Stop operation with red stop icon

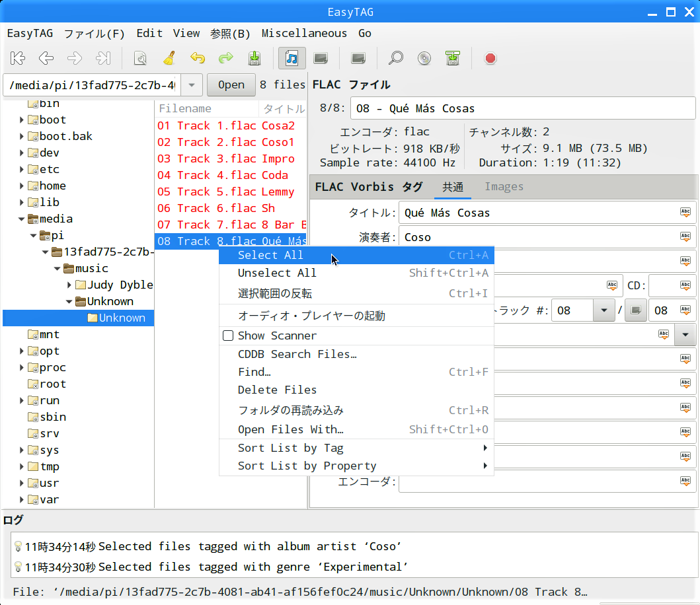point(490,58)
